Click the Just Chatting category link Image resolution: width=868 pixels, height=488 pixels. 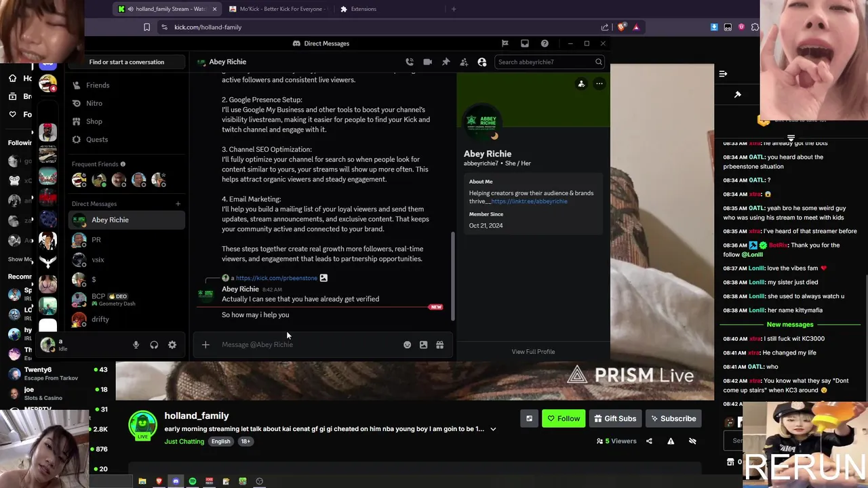pos(184,442)
